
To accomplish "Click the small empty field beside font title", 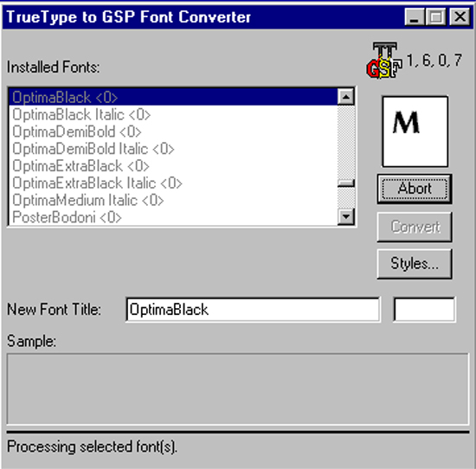I will point(424,309).
